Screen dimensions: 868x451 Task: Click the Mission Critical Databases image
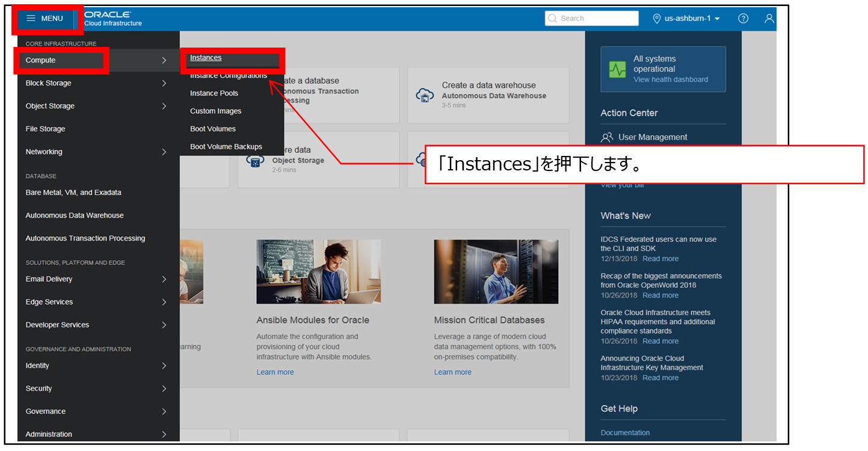496,272
